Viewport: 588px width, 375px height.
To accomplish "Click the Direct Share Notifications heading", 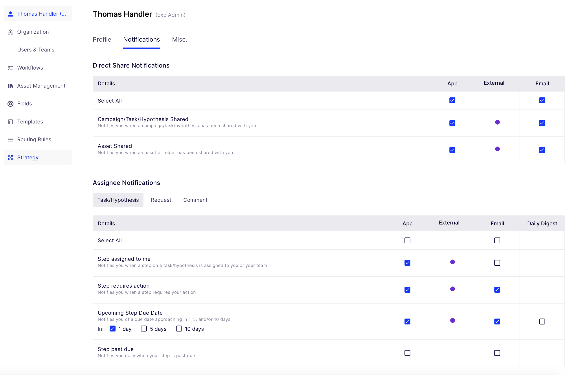I will point(131,65).
